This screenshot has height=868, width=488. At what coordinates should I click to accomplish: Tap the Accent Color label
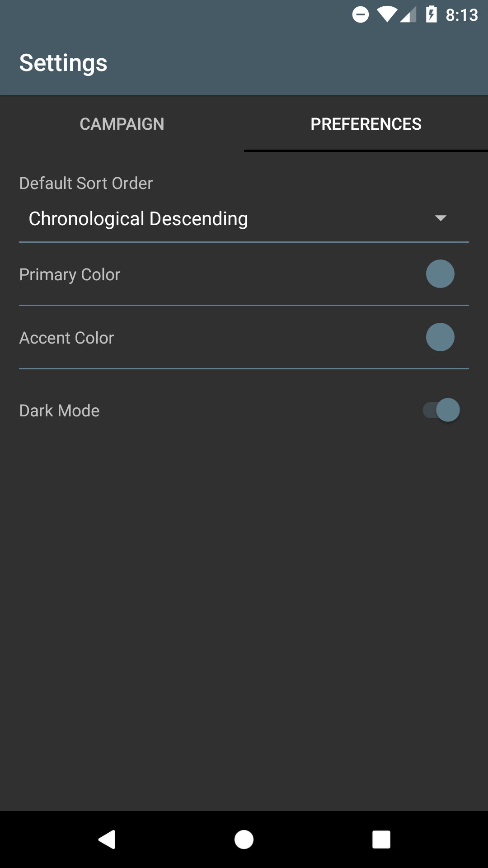coord(67,338)
